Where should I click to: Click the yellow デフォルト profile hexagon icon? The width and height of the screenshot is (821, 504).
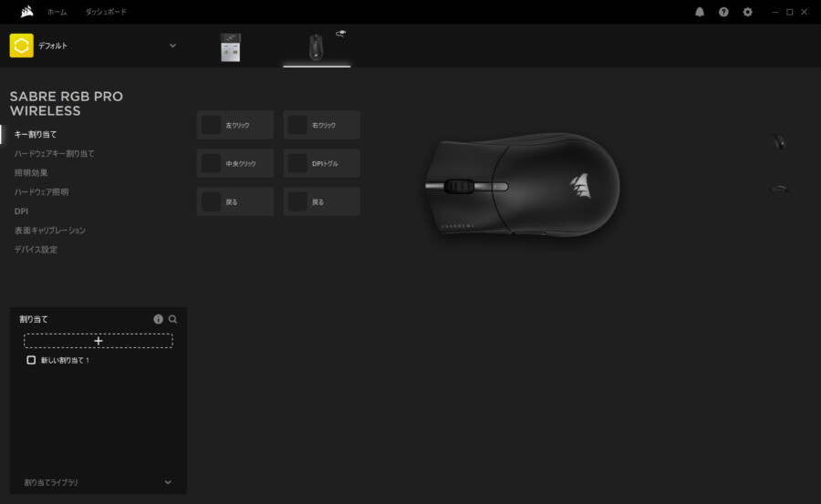pos(21,46)
